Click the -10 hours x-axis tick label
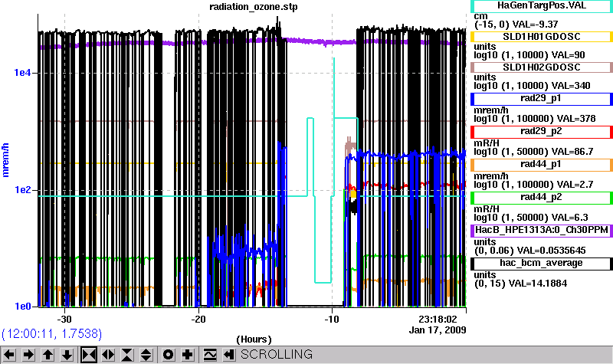The height and width of the screenshot is (364, 613). pos(332,320)
